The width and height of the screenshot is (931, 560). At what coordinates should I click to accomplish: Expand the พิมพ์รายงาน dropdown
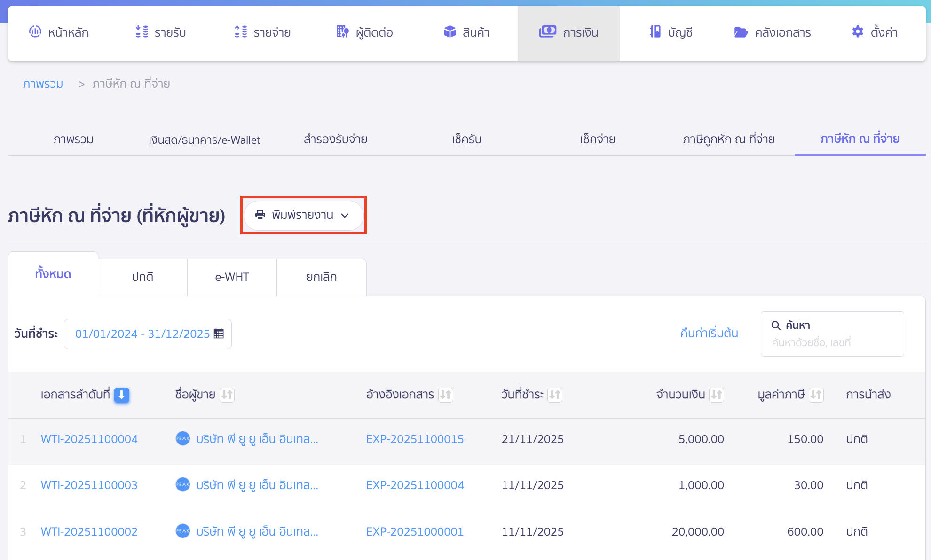click(x=303, y=215)
